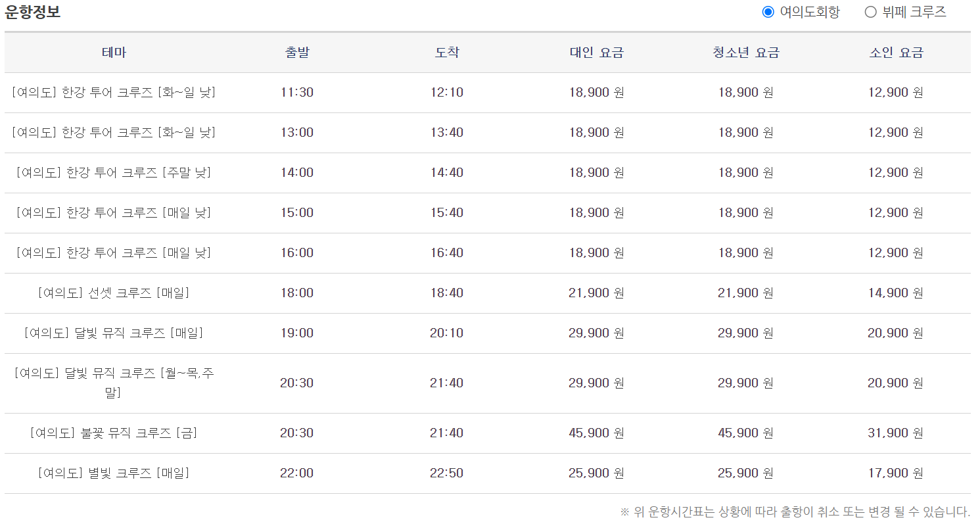Click the 17,900 원 child fare
This screenshot has height=528, width=980.
point(896,473)
